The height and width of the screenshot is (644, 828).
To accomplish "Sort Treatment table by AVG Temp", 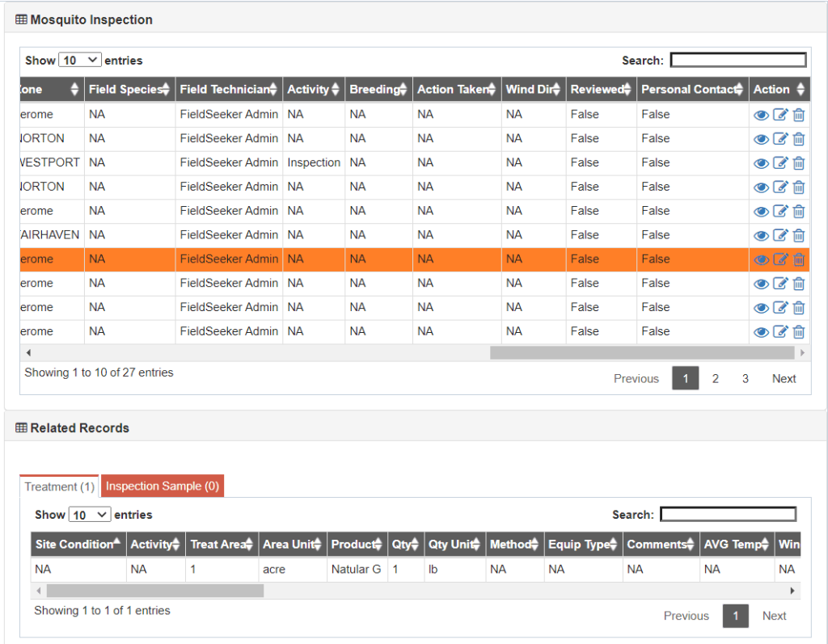I will coord(737,545).
